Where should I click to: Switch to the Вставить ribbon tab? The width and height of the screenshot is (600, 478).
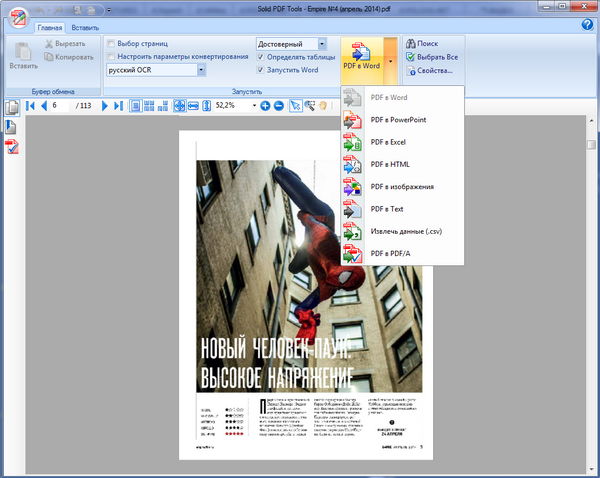click(85, 27)
